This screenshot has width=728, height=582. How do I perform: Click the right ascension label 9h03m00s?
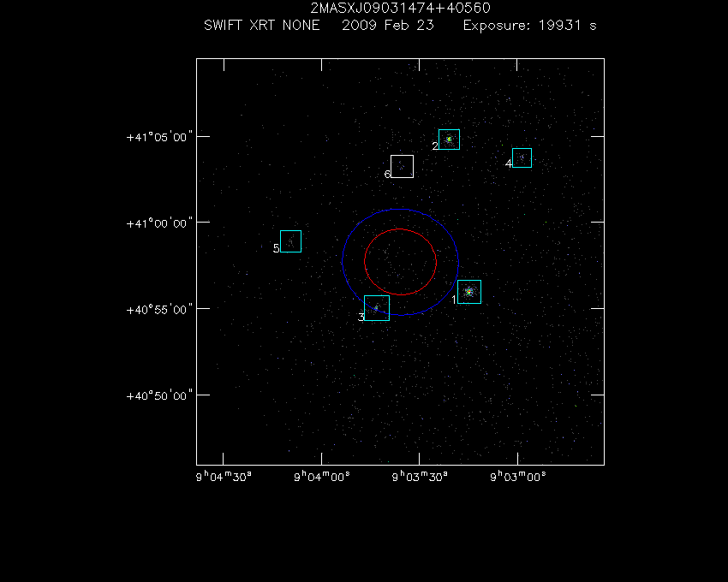pos(517,476)
